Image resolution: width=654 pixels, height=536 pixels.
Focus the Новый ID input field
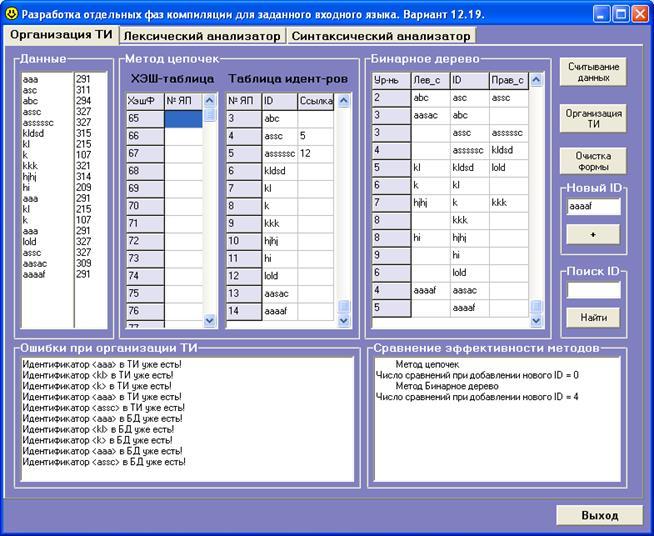(593, 206)
